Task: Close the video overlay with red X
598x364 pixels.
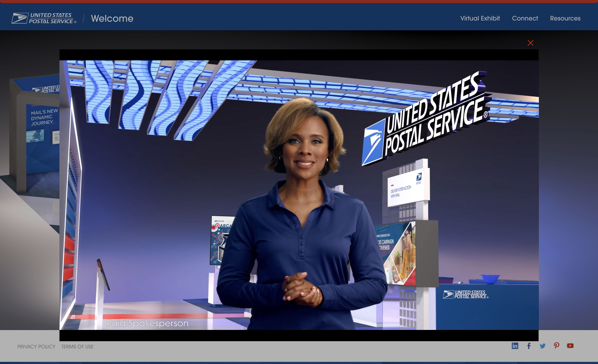Action: (x=530, y=43)
